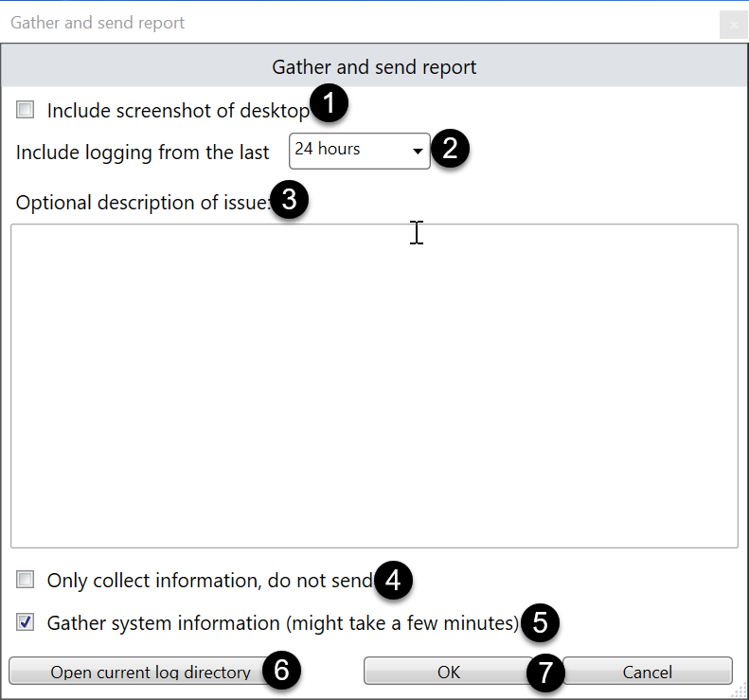Uncheck Gather system information checkbox
This screenshot has width=749, height=700.
point(26,623)
